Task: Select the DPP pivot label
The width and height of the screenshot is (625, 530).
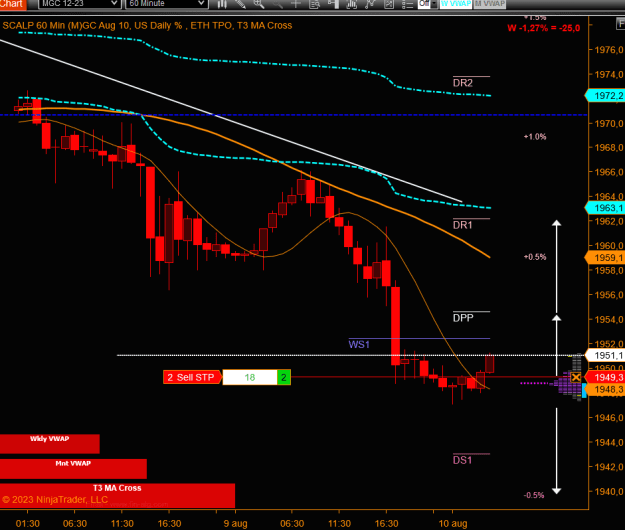Action: (x=463, y=318)
